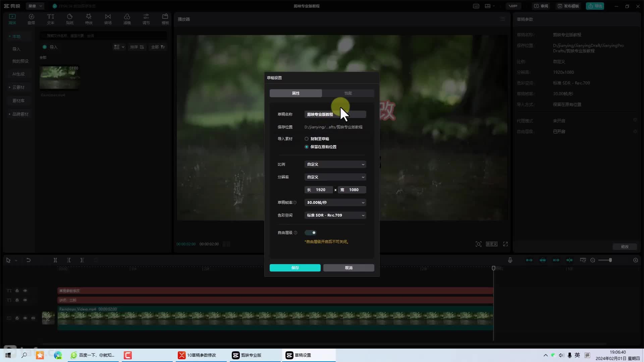This screenshot has width=644, height=362.
Task: Click the timeline playhead marker
Action: [x=493, y=268]
